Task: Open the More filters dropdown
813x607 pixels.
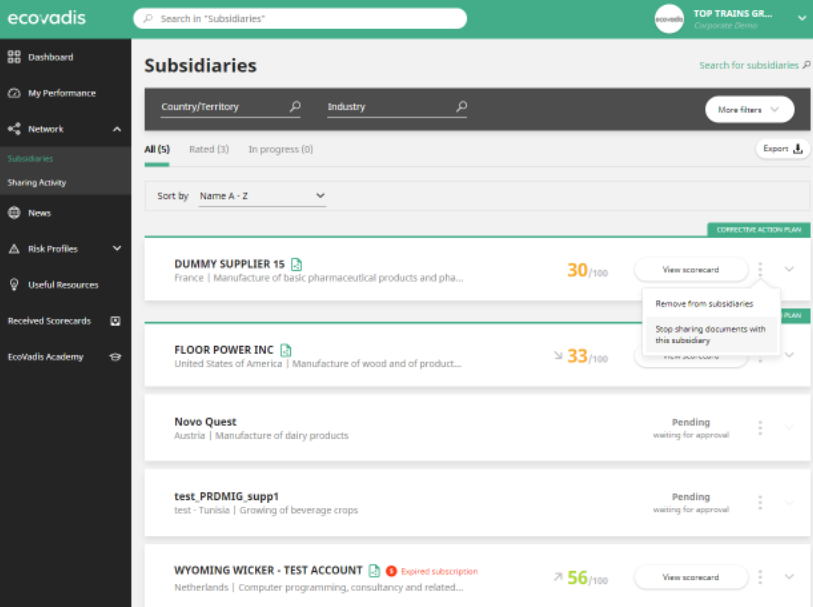Action: click(749, 109)
